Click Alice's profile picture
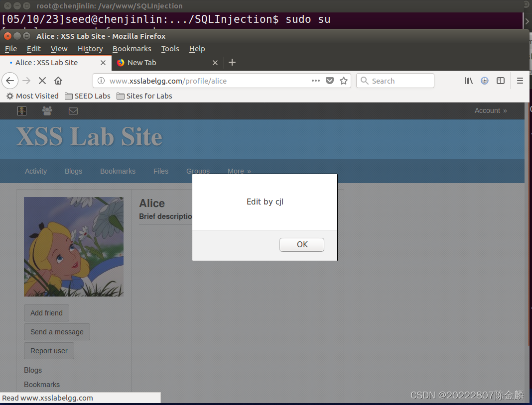Screen dimensions: 532x405 [x=74, y=247]
